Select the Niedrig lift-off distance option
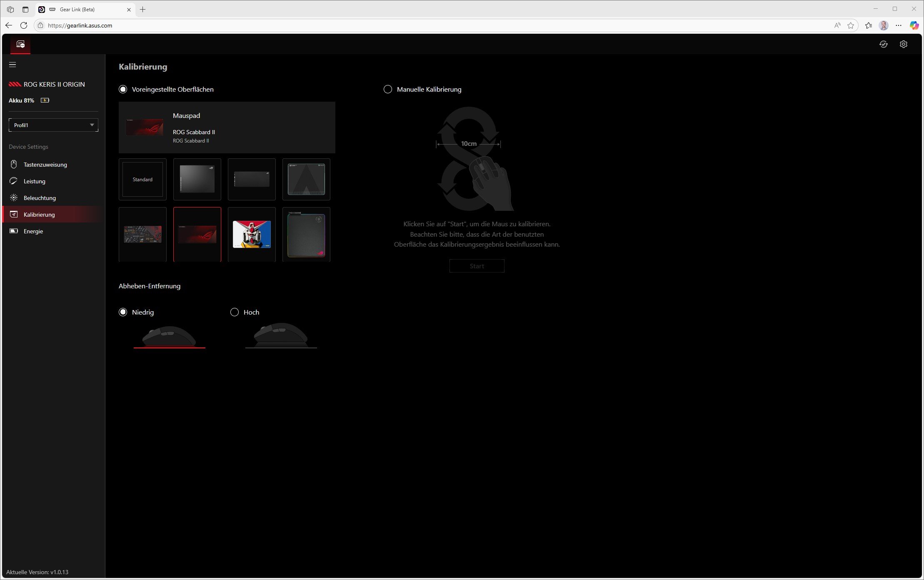The height and width of the screenshot is (580, 924). click(x=123, y=312)
